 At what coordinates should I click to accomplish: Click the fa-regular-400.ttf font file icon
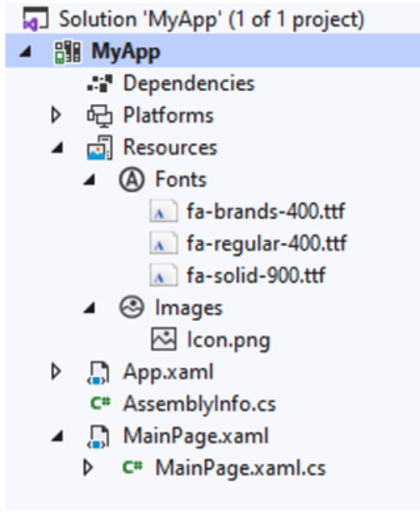pos(164,243)
